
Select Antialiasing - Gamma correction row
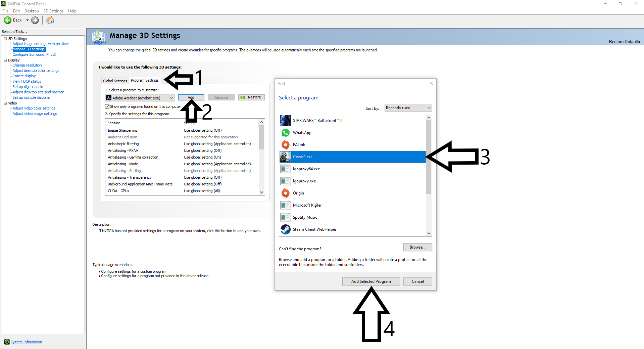pyautogui.click(x=182, y=157)
